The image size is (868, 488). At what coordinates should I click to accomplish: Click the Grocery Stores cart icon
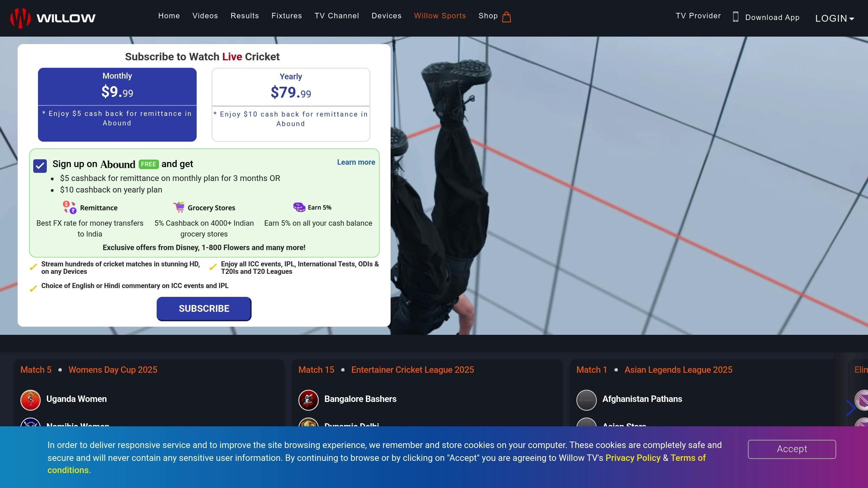click(179, 207)
